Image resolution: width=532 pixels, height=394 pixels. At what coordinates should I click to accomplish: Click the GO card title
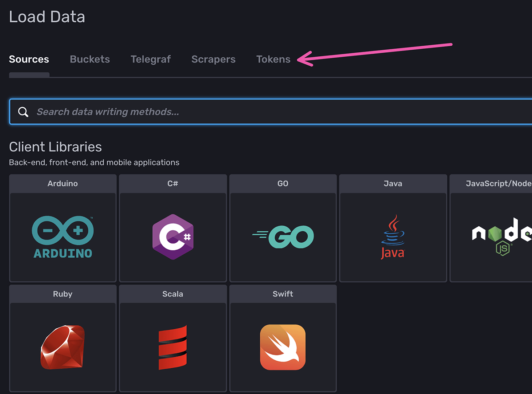point(283,184)
